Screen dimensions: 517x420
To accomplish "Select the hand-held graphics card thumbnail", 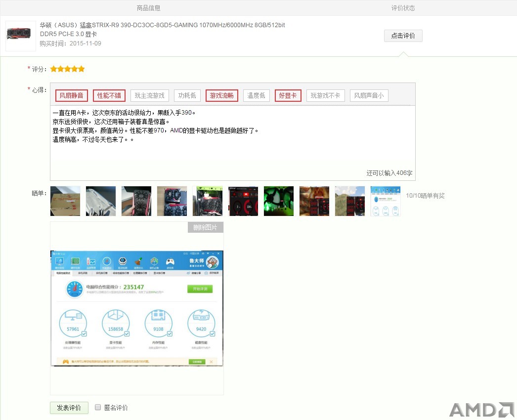I will [136, 201].
